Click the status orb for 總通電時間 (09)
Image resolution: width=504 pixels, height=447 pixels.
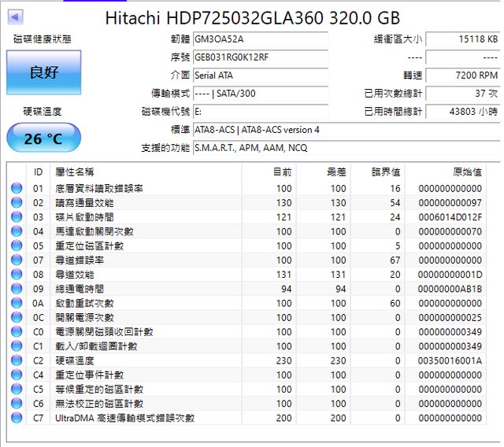17,289
